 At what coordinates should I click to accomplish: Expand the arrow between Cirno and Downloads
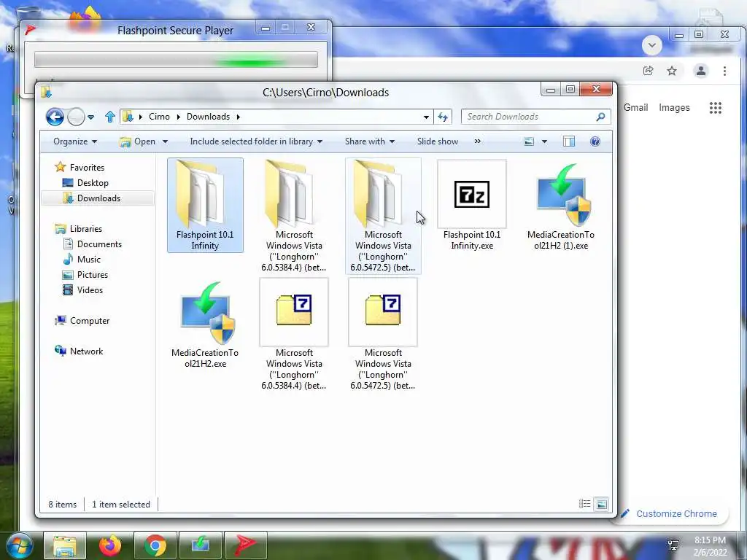click(x=178, y=117)
